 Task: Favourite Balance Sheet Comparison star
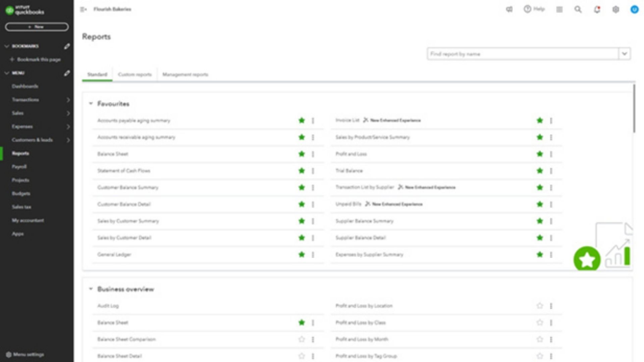pos(302,339)
